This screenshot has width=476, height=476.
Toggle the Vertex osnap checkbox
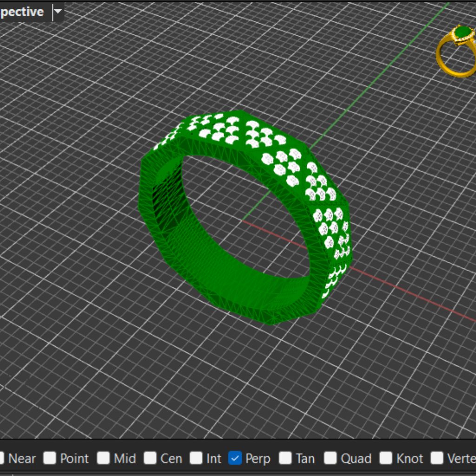pos(437,458)
